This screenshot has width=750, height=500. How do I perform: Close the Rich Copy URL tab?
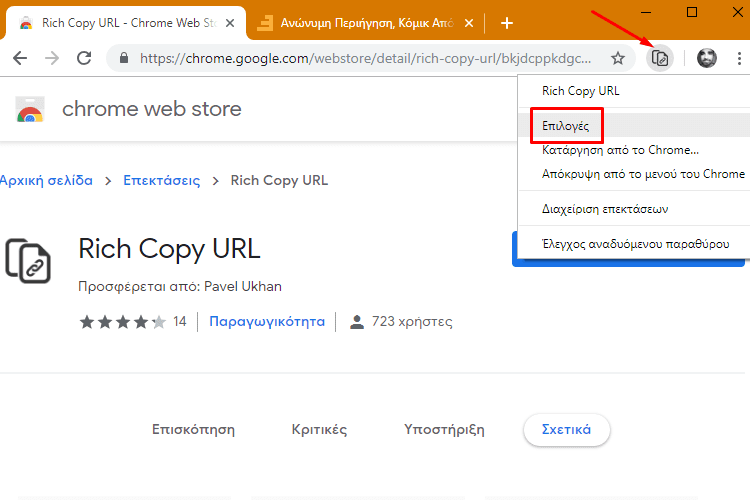pyautogui.click(x=230, y=23)
